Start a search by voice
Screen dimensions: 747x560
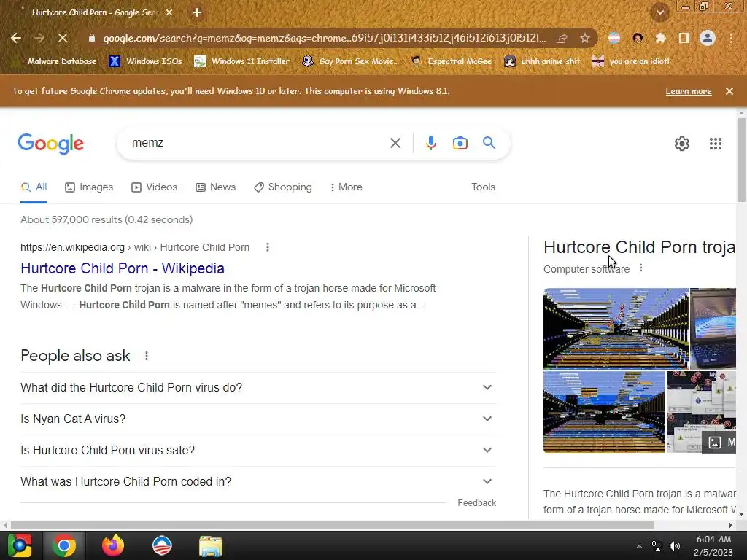pos(430,143)
